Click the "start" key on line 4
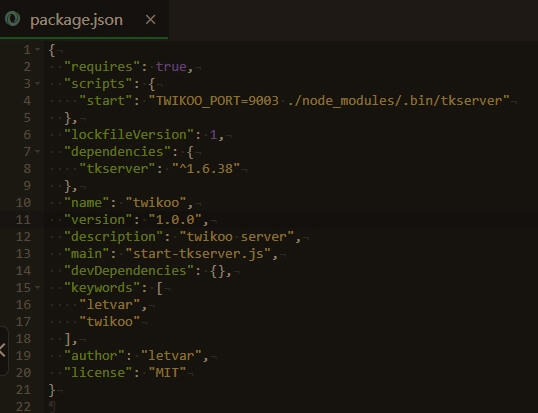The height and width of the screenshot is (413, 538). click(x=106, y=101)
